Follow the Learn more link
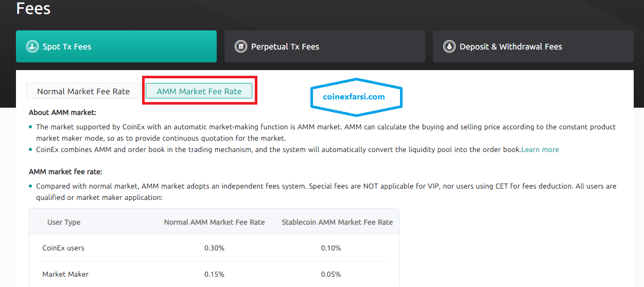The width and height of the screenshot is (644, 287). pyautogui.click(x=540, y=149)
